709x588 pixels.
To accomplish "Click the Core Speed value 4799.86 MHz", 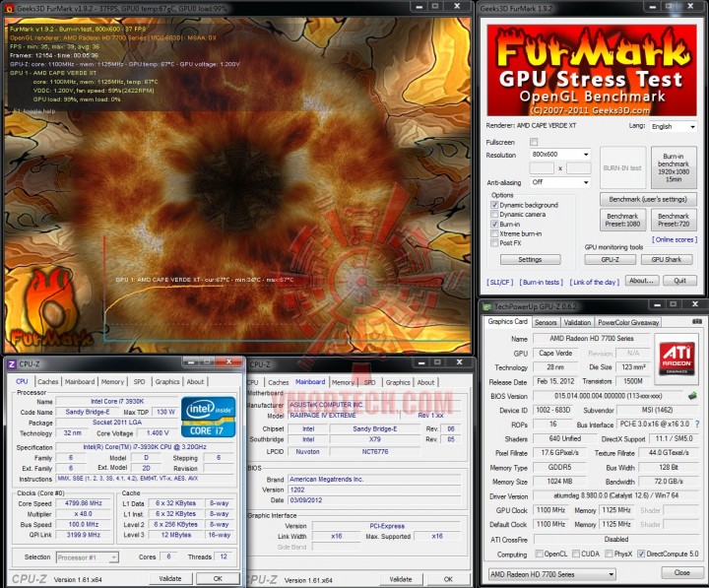I will coord(83,503).
